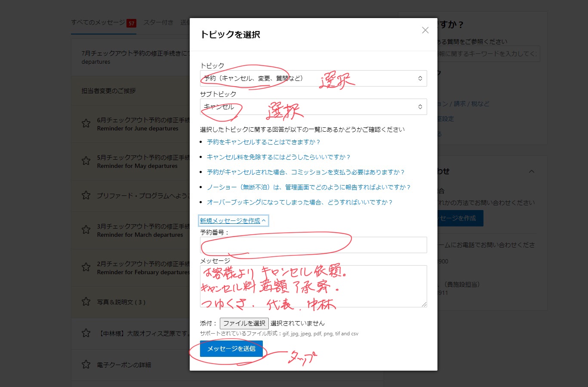Collapse the 新規メッセージを作成 section
Image resolution: width=588 pixels, height=387 pixels.
[x=233, y=221]
